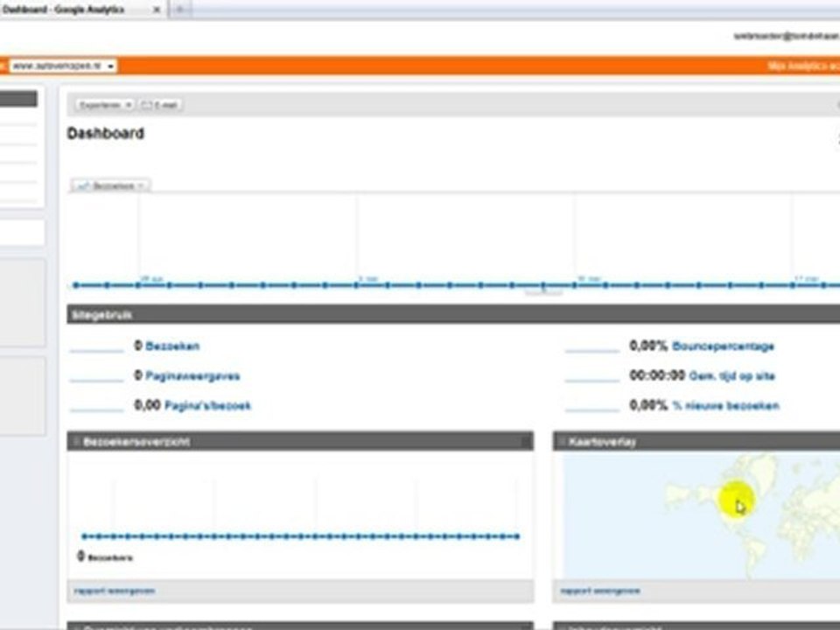The image size is (840, 630).
Task: Open the website profile dropdown in orange bar
Action: point(63,66)
